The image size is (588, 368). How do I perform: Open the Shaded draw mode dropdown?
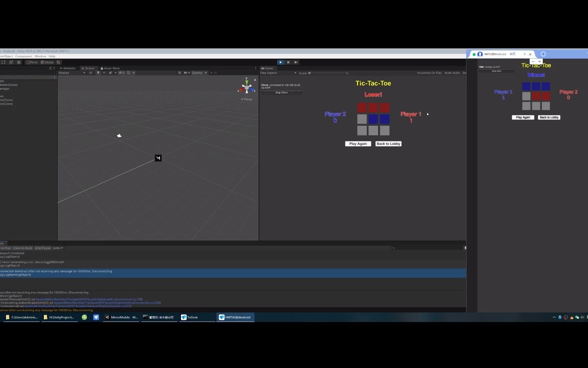point(72,73)
